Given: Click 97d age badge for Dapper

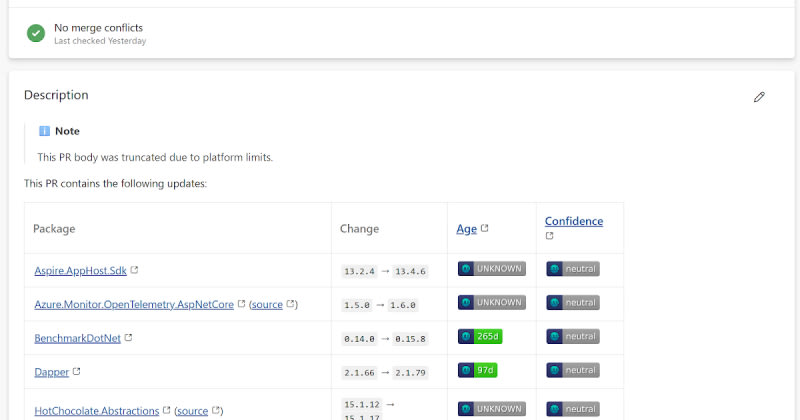Looking at the screenshot, I should (x=478, y=370).
